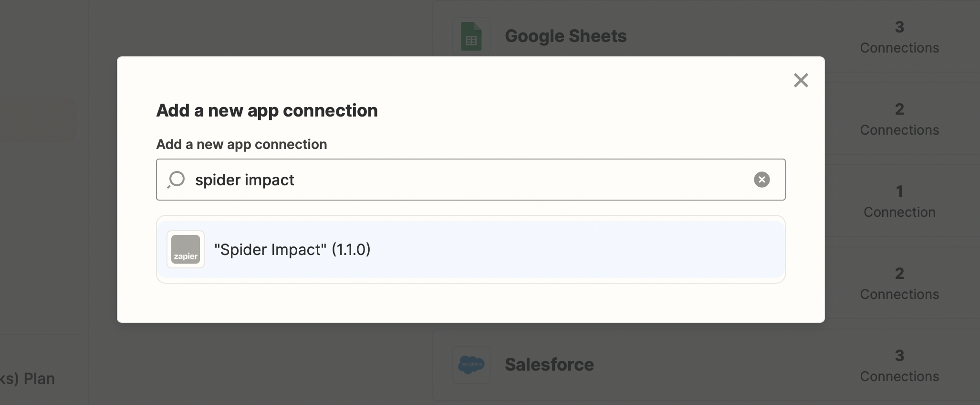The width and height of the screenshot is (980, 405).
Task: Click the search magnifier icon in dialog
Action: coord(176,180)
